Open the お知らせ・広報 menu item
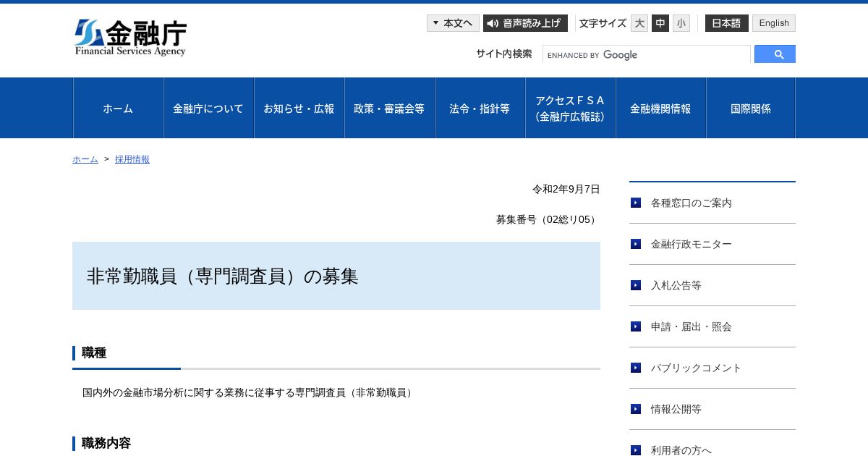Viewport: 868px width, 456px height. coord(299,108)
